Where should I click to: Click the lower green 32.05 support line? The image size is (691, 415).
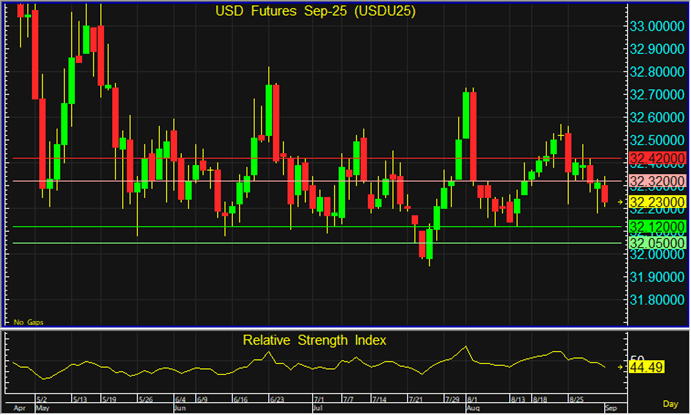pyautogui.click(x=300, y=243)
